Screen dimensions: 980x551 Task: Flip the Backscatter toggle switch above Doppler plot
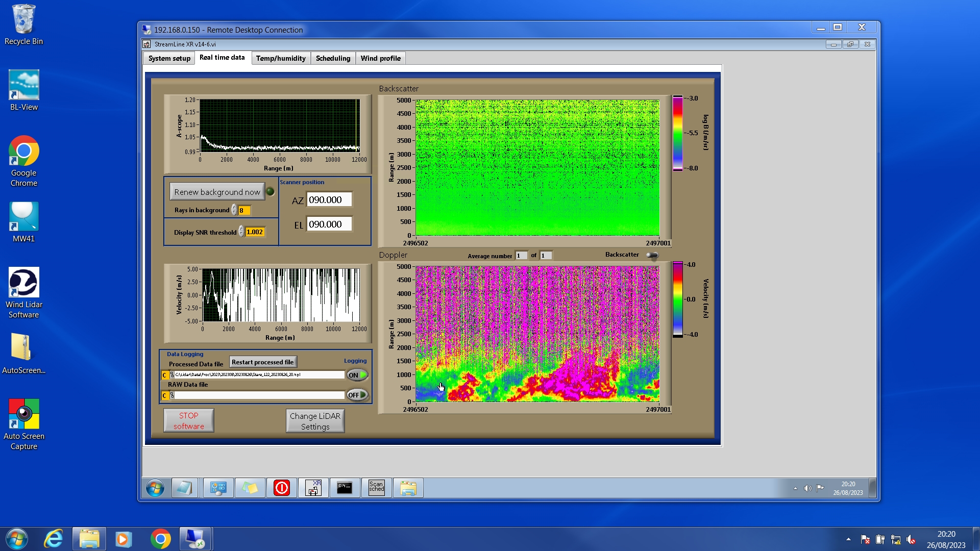click(652, 255)
